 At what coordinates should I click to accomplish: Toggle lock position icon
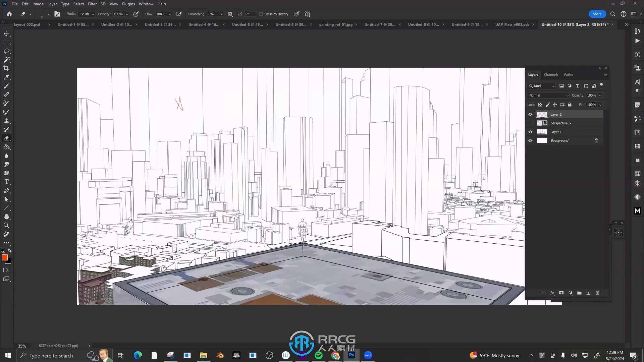(x=555, y=105)
